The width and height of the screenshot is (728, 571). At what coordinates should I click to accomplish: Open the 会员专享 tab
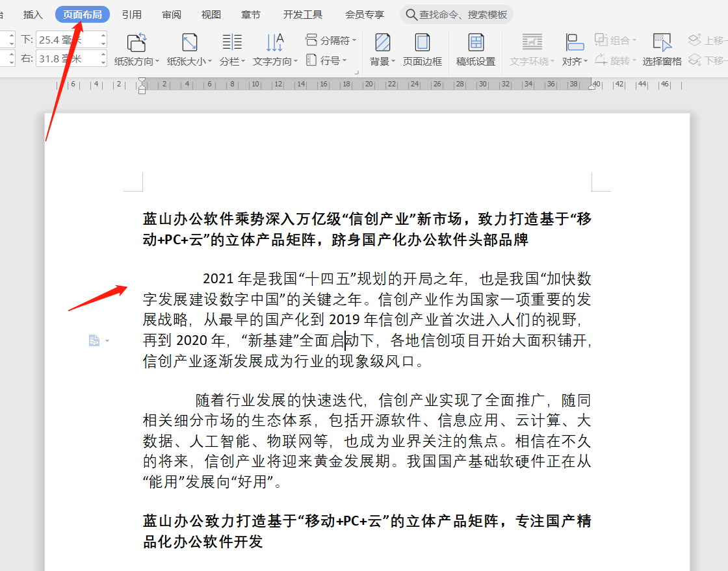[x=365, y=15]
